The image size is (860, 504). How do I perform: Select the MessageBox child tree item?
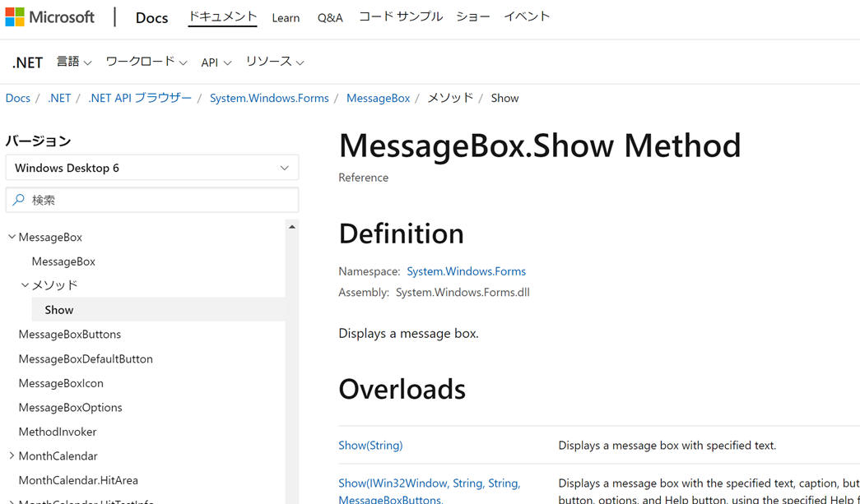click(x=63, y=261)
